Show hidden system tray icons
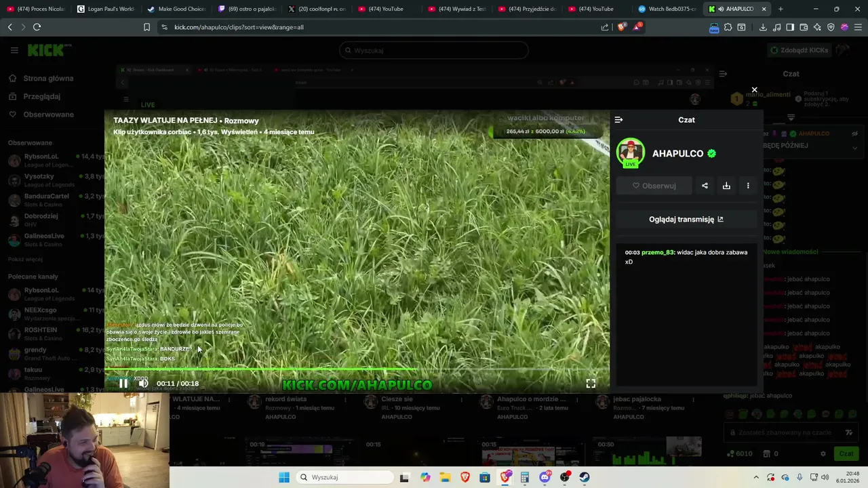 (756, 477)
